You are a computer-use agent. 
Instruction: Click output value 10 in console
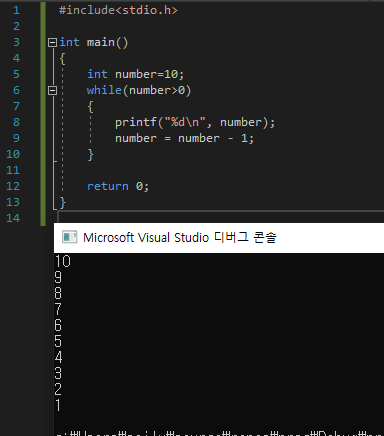click(x=63, y=261)
